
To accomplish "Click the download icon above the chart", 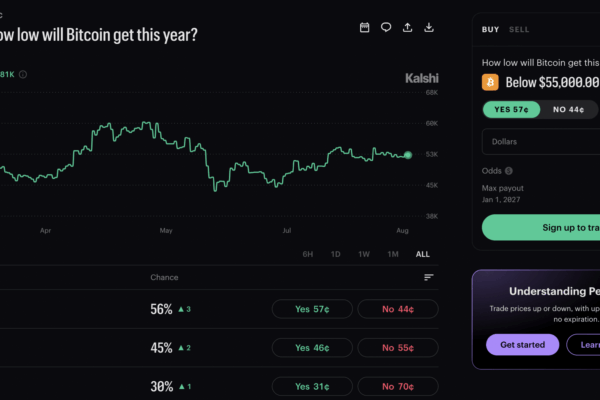I will tap(429, 27).
